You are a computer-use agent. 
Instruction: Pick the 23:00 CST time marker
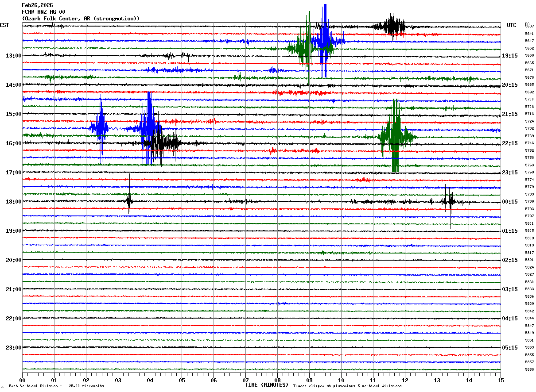coord(13,348)
